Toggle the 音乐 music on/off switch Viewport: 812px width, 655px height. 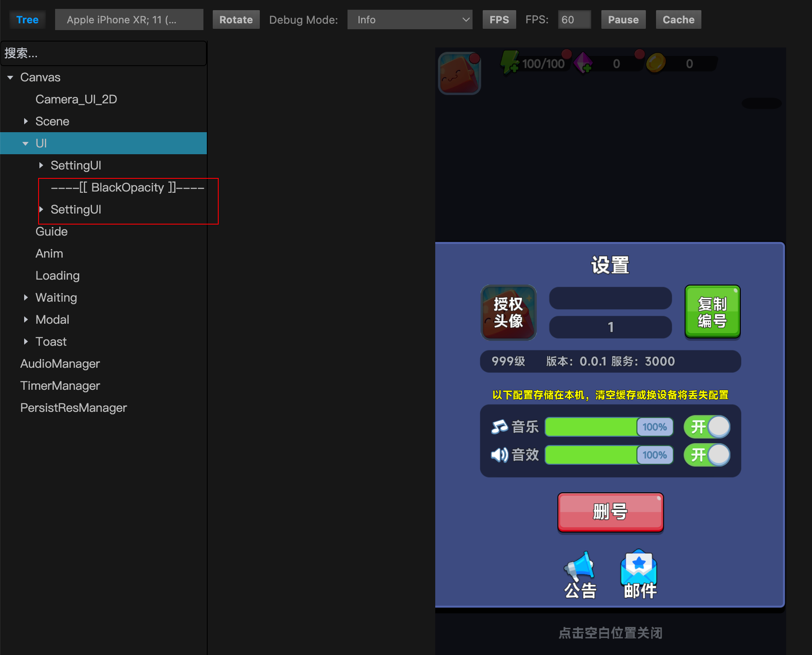point(707,427)
